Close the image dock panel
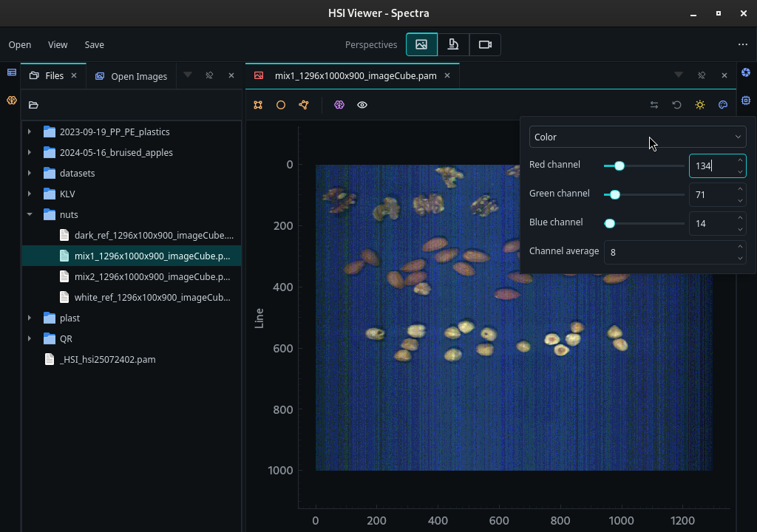 [x=724, y=75]
